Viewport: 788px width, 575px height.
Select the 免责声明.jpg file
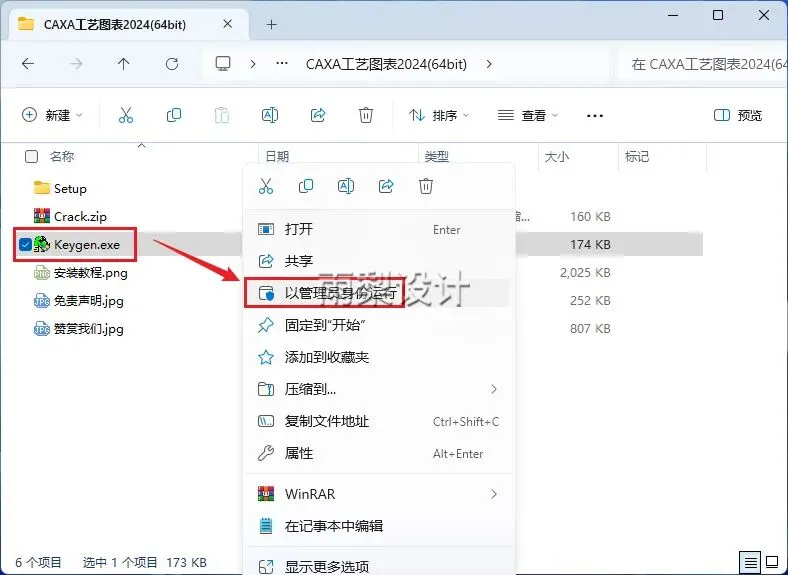(x=88, y=301)
